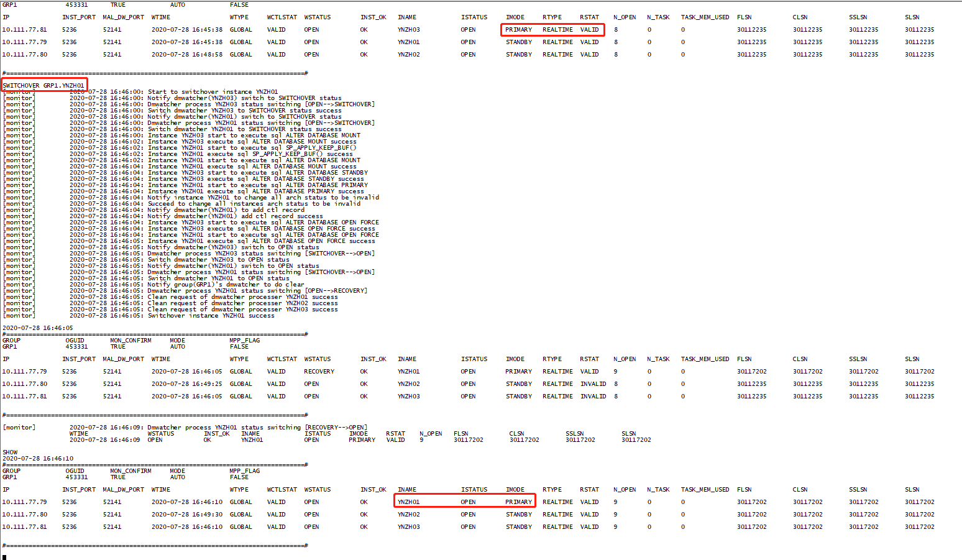
Task: Select "Clean request of dmwatcher processer YNZH02 success"
Action: [242, 303]
